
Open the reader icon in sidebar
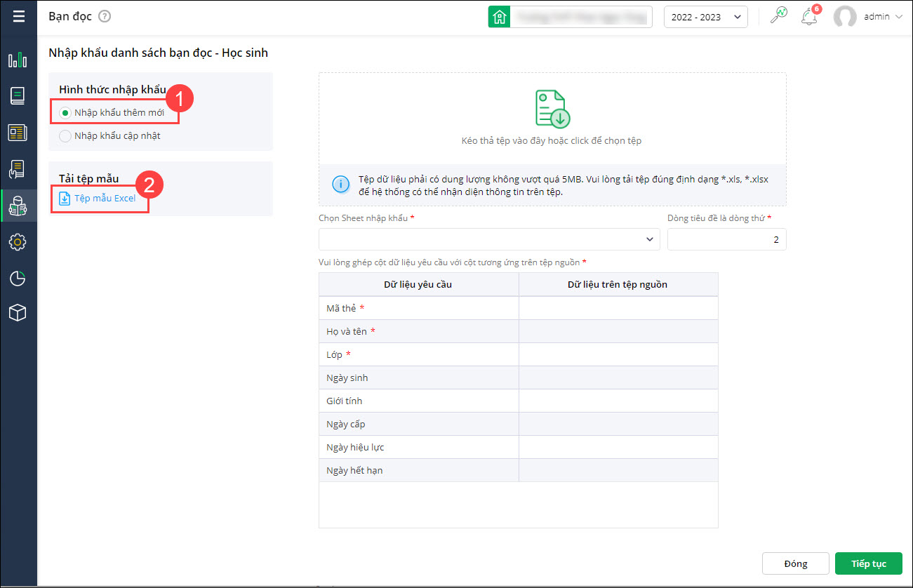[x=18, y=206]
